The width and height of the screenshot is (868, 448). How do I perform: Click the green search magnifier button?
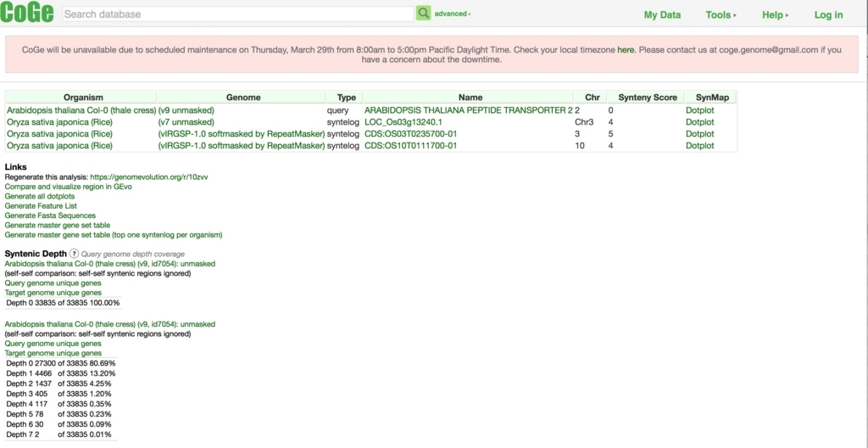pos(424,14)
